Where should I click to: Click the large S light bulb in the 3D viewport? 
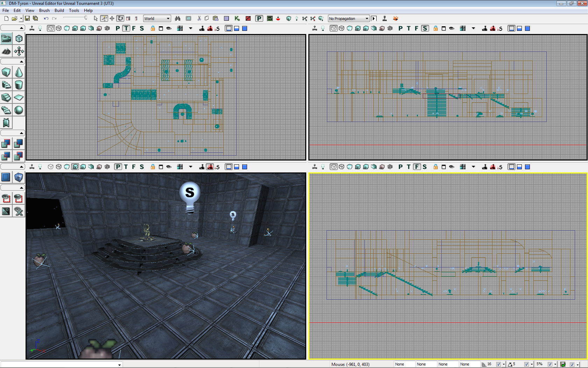(x=190, y=197)
